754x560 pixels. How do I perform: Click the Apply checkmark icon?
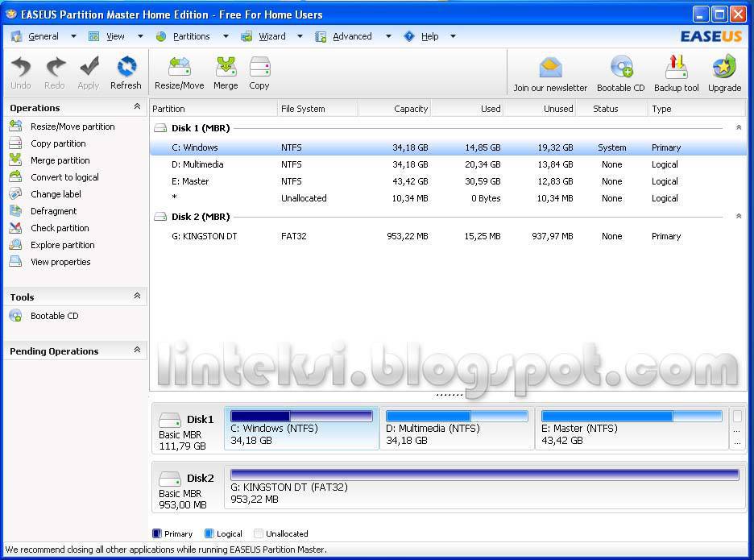[x=89, y=66]
